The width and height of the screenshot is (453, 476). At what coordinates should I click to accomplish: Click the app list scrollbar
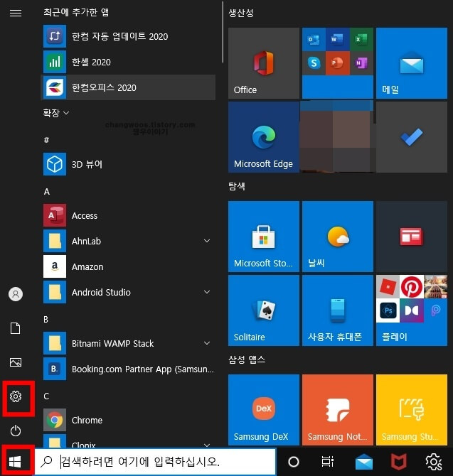coord(223,32)
